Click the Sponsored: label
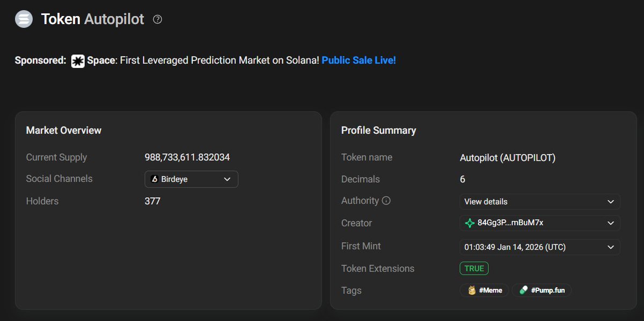Screen dimensions: 644x321 coord(40,61)
